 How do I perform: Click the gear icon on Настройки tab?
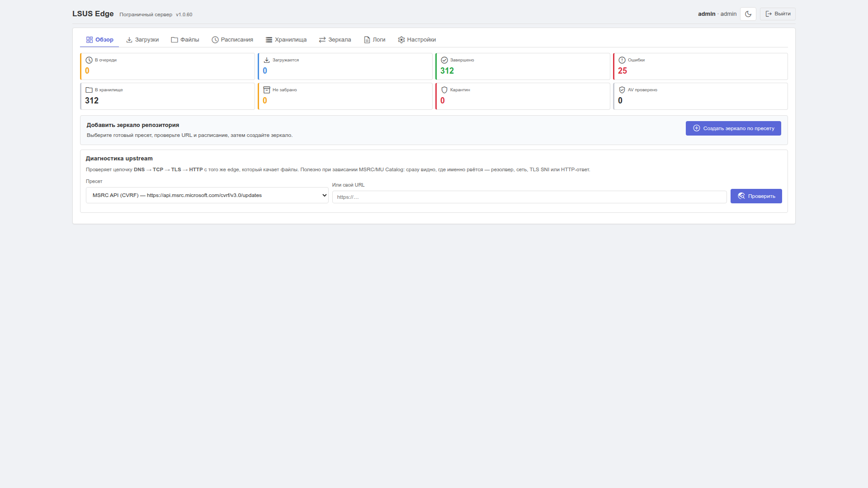click(x=401, y=40)
